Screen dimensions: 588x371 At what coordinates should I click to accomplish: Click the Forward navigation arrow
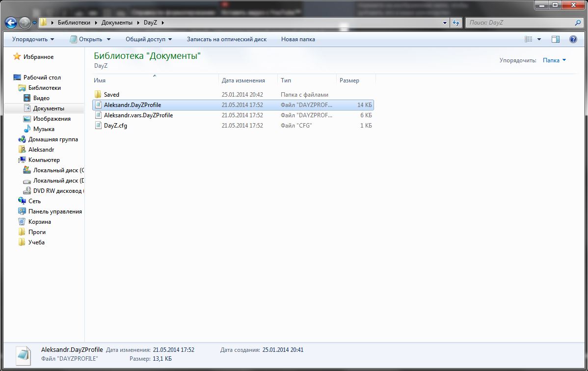(x=25, y=23)
